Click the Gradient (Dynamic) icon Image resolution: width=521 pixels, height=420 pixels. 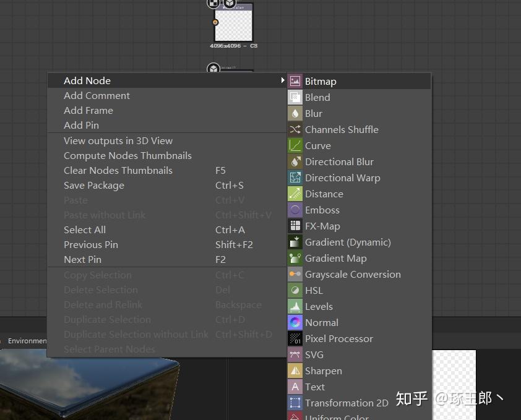295,242
